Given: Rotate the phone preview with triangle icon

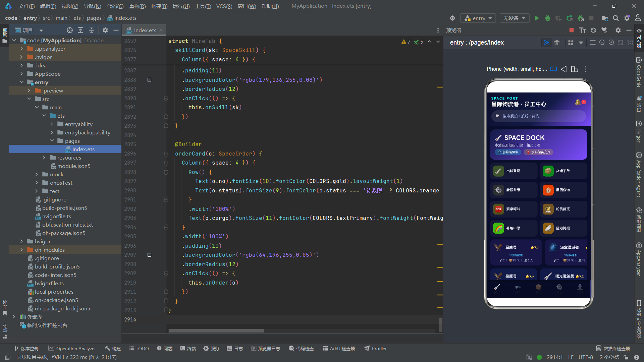Looking at the screenshot, I should (x=564, y=69).
